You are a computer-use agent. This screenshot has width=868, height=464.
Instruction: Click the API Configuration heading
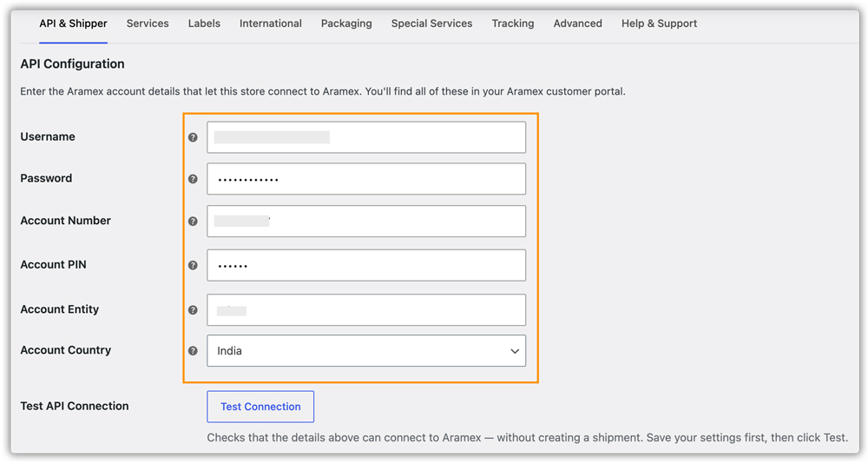pos(73,63)
